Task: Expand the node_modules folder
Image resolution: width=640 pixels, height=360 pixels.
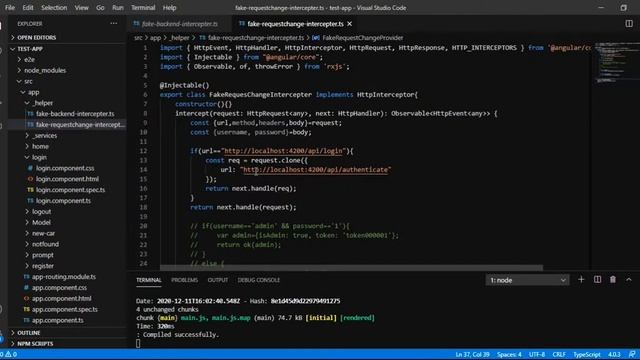Action: click(x=44, y=70)
